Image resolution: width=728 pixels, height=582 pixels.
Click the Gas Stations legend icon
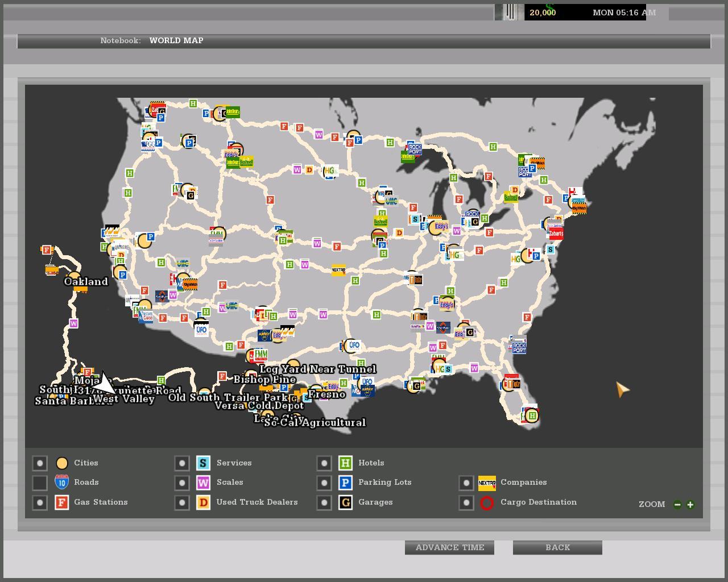[x=62, y=502]
